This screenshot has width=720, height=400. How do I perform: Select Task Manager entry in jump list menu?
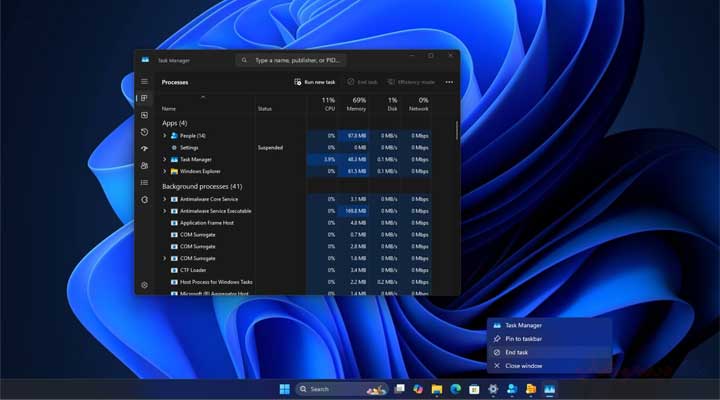pyautogui.click(x=549, y=325)
